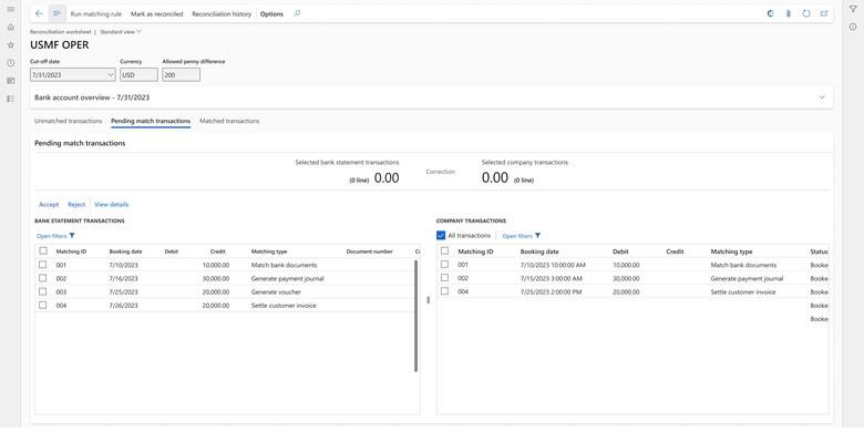Click the Run matching rule button
Viewport: 864px width, 429px height.
[x=97, y=14]
